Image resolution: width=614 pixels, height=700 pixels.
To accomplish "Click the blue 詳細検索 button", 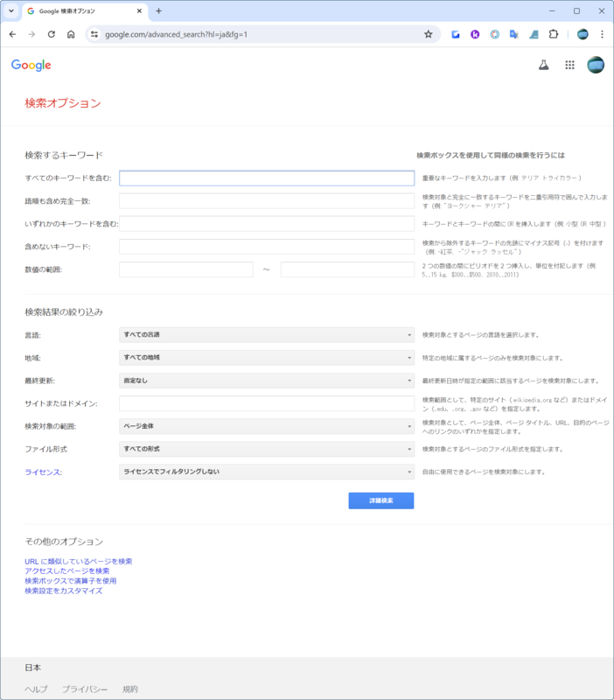I will pyautogui.click(x=381, y=500).
